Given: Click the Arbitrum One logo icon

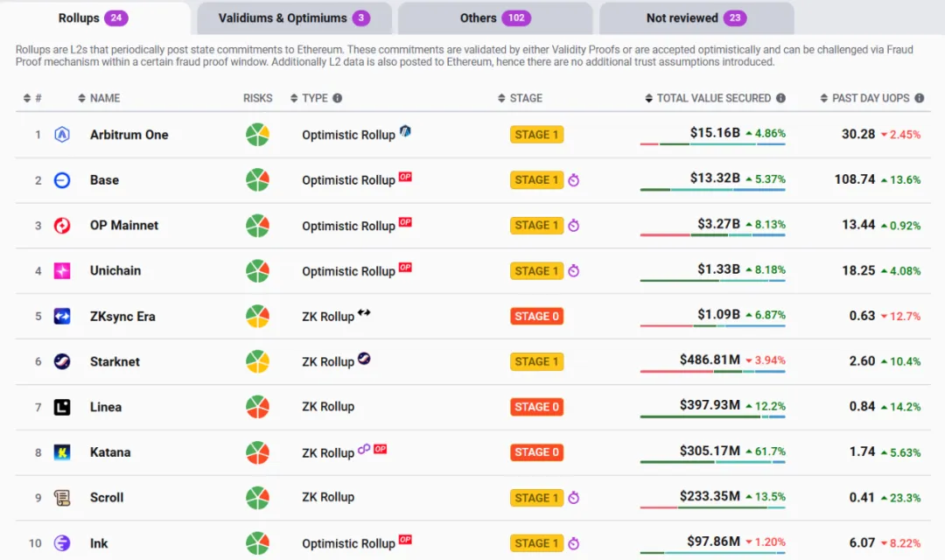Looking at the screenshot, I should [62, 135].
